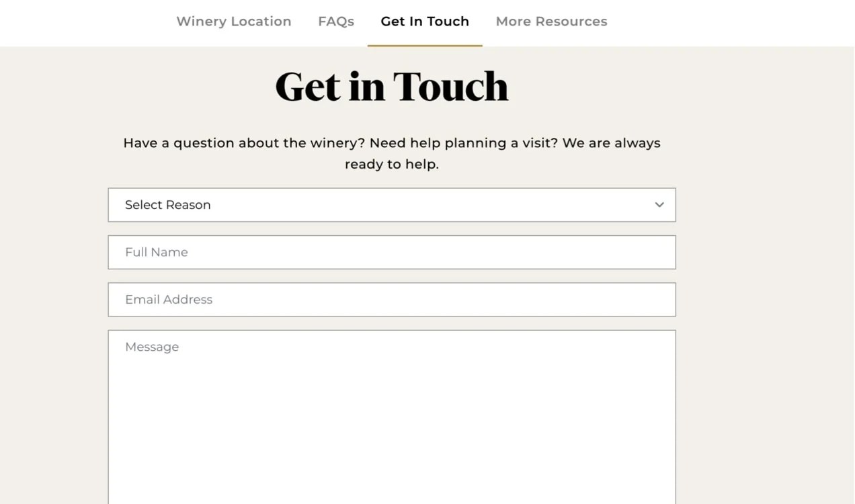Click the empty middle of the Message box
855x504 pixels.
391,423
